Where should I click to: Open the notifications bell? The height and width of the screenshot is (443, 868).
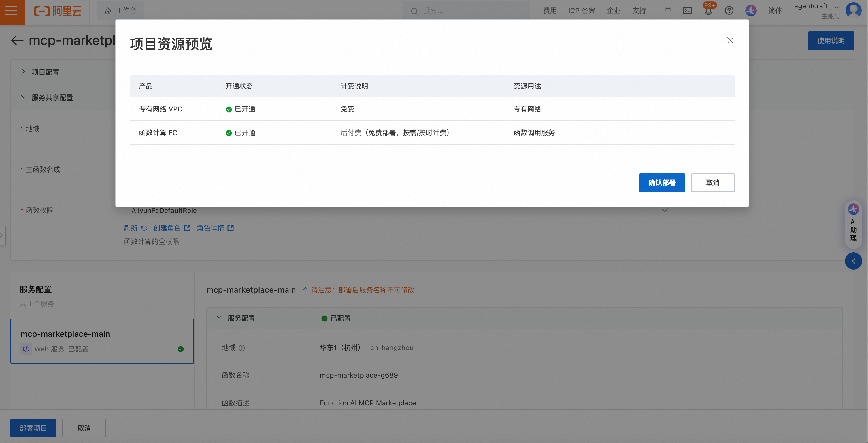click(708, 11)
